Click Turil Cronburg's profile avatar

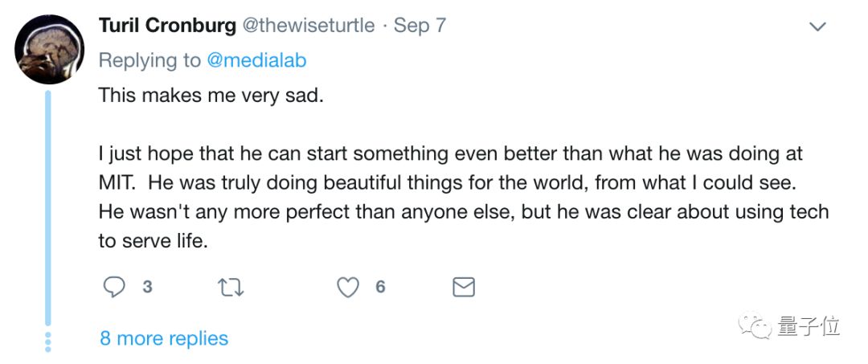click(49, 49)
